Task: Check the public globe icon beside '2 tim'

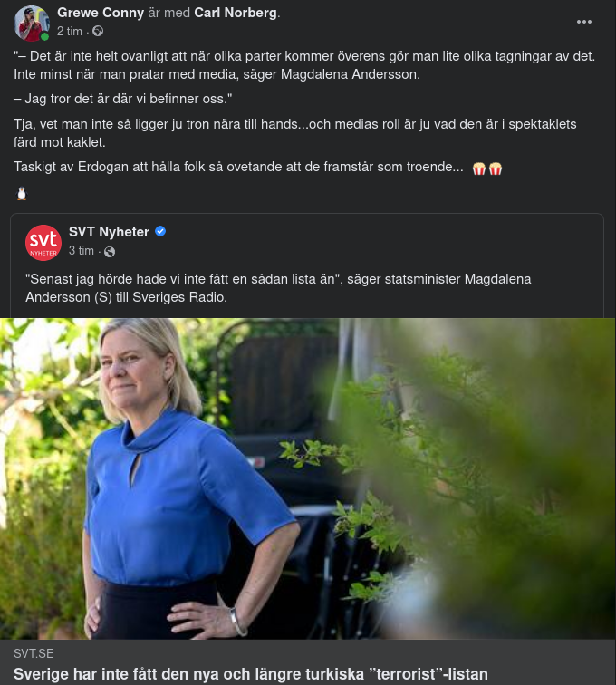Action: pos(98,32)
